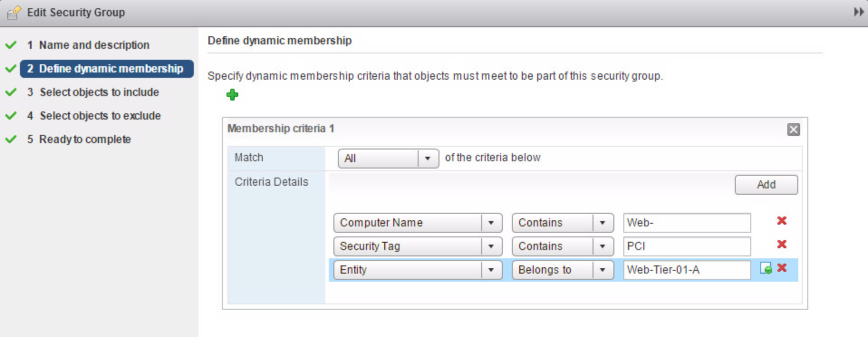Go to Select objects to include step
This screenshot has width=868, height=337.
(99, 92)
